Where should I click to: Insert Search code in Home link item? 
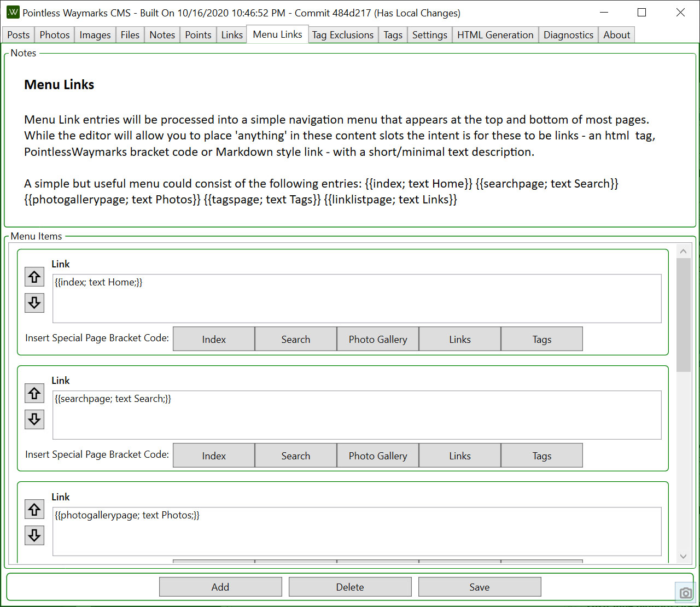pyautogui.click(x=296, y=339)
